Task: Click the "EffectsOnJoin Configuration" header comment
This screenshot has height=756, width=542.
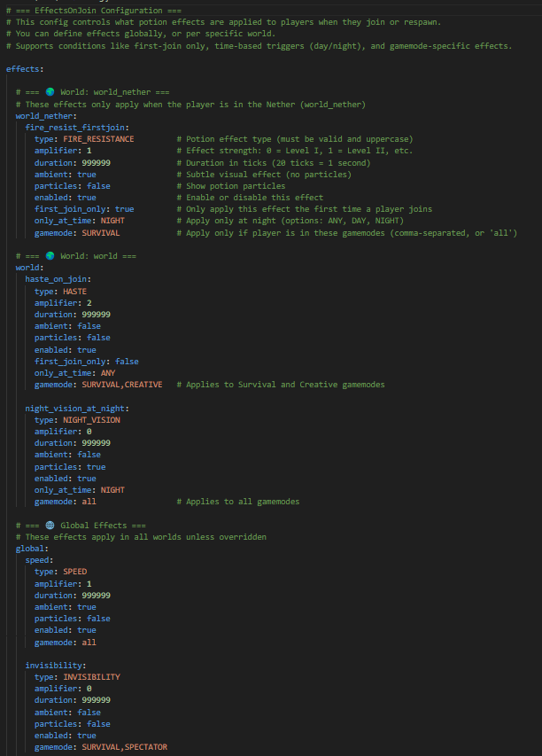Action: 94,10
